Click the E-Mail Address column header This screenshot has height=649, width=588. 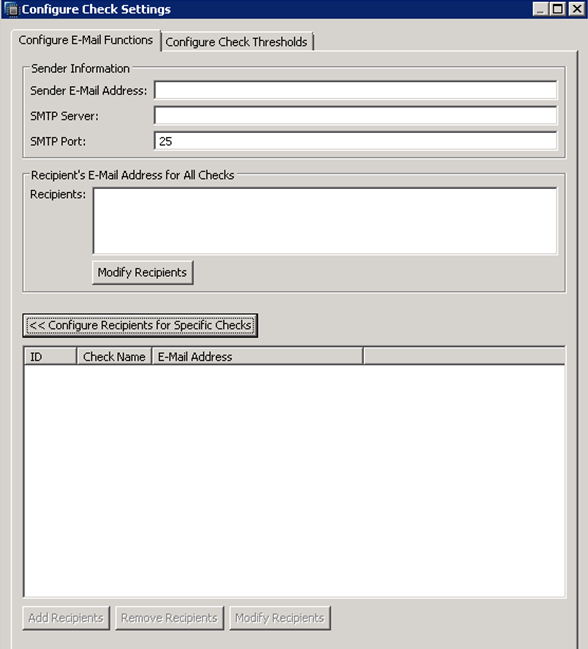pos(258,356)
